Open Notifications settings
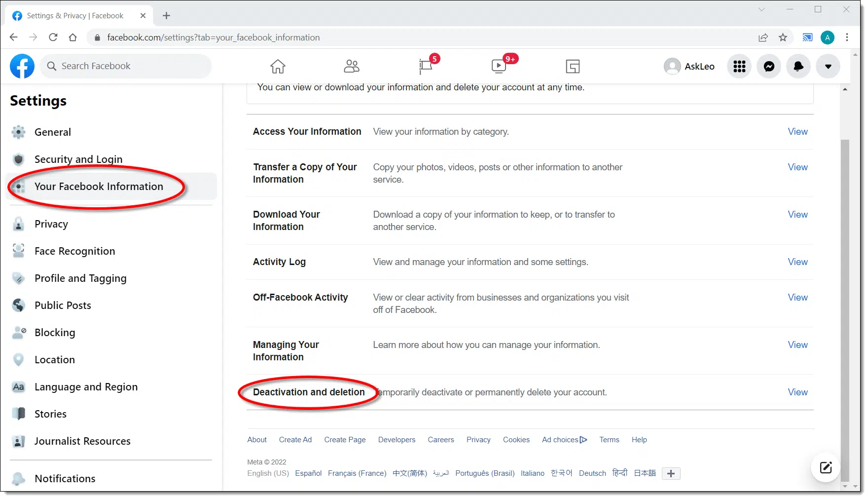The width and height of the screenshot is (868, 499). (x=111, y=479)
